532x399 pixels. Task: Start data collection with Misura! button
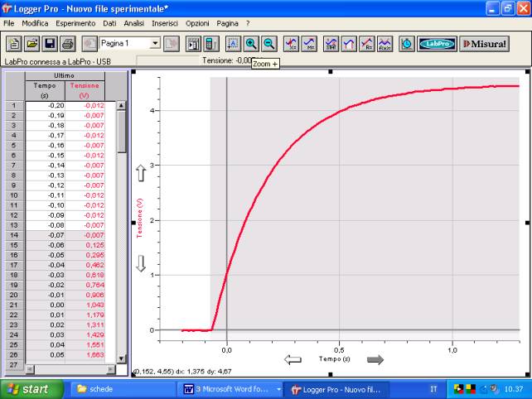[x=484, y=43]
